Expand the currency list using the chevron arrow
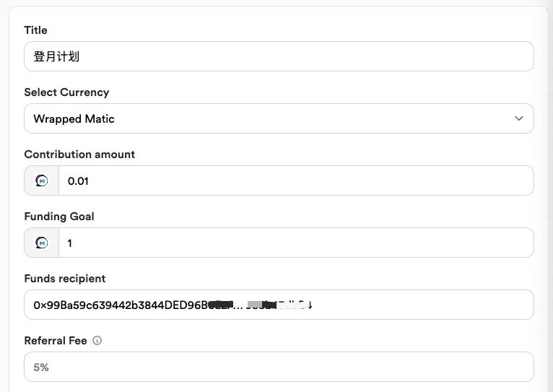The height and width of the screenshot is (392, 553). [x=519, y=118]
